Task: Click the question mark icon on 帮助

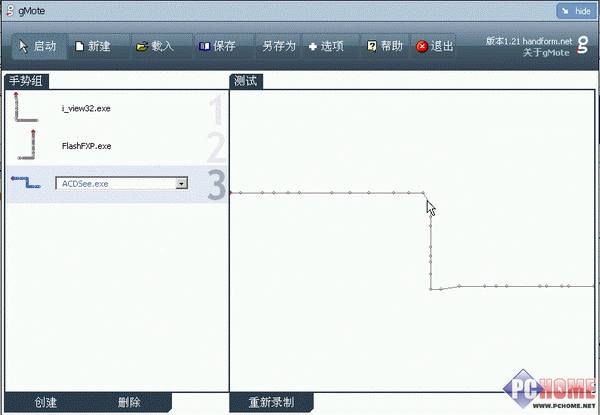Action: click(372, 47)
